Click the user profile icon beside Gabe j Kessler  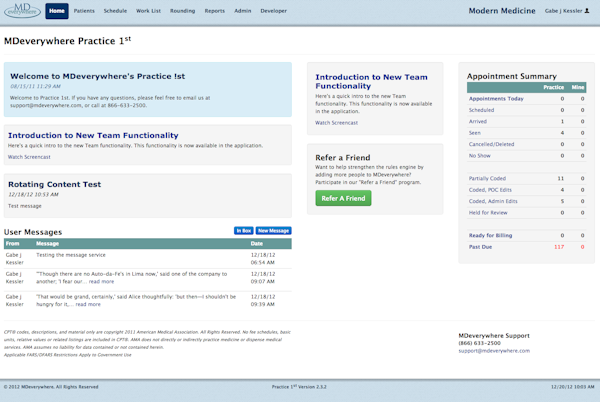coord(587,11)
